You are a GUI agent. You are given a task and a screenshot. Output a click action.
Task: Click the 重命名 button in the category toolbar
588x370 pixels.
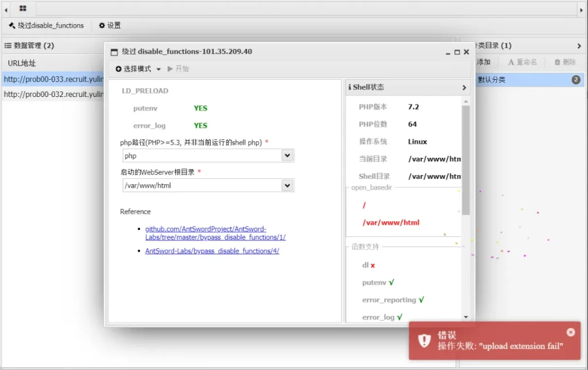click(523, 62)
